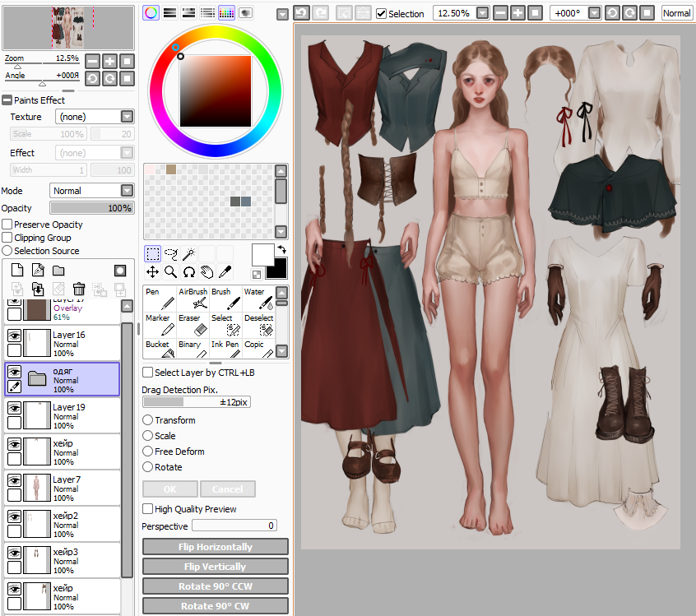The height and width of the screenshot is (616, 696).
Task: Select the Hand pan tool
Action: (x=207, y=272)
